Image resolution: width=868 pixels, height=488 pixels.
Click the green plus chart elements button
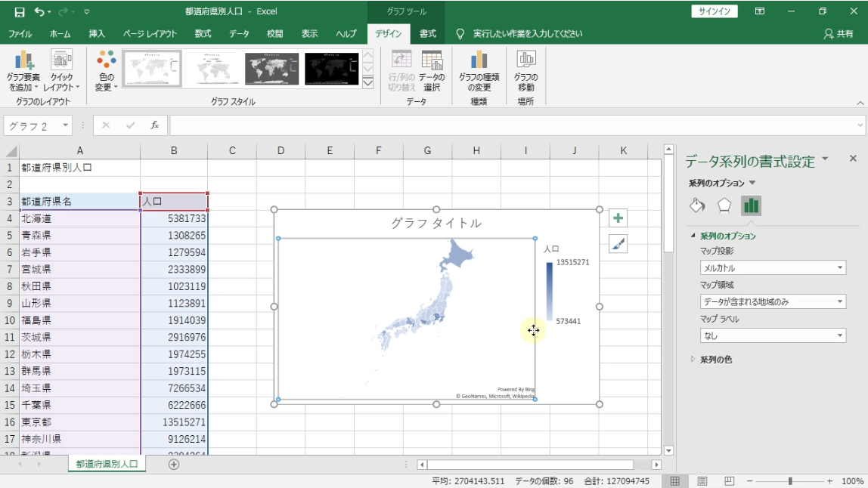(618, 218)
